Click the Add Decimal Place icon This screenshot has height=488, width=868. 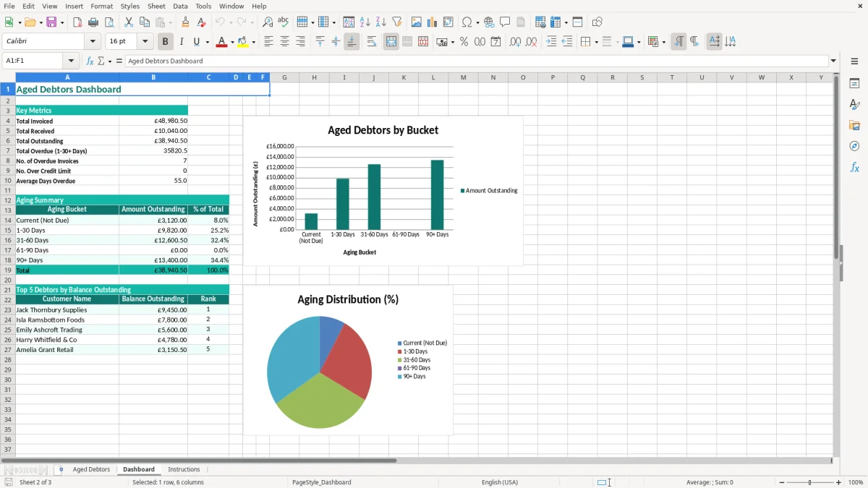(515, 42)
